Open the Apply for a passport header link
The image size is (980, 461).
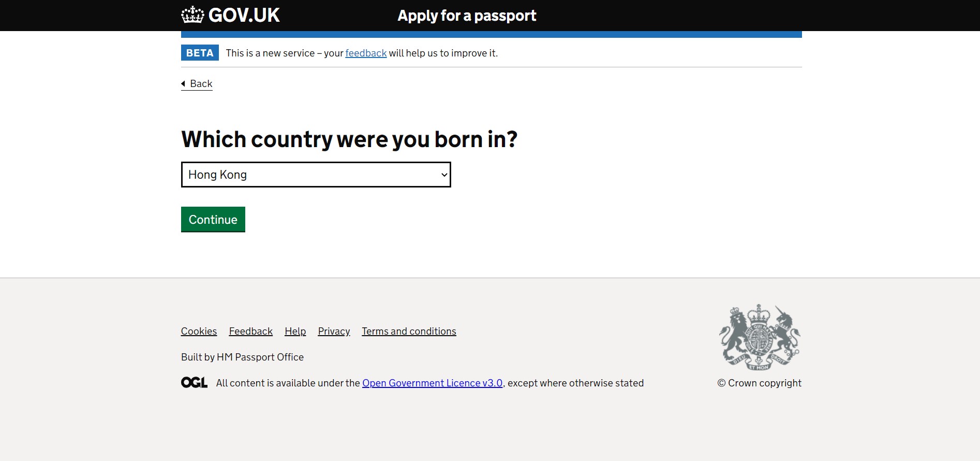[x=467, y=16]
